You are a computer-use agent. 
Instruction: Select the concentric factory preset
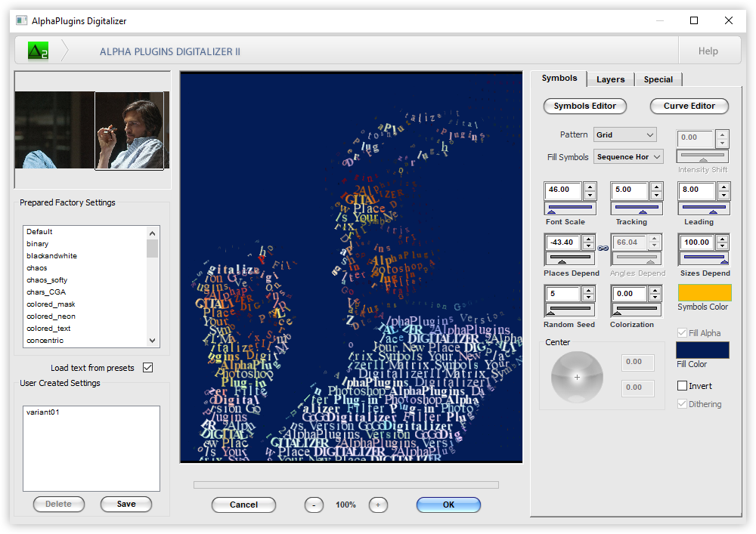(85, 341)
